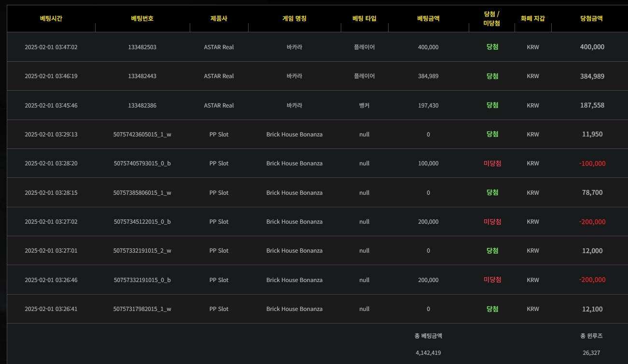The image size is (628, 364).
Task: Select the 베팅 타입 column header
Action: (x=364, y=19)
